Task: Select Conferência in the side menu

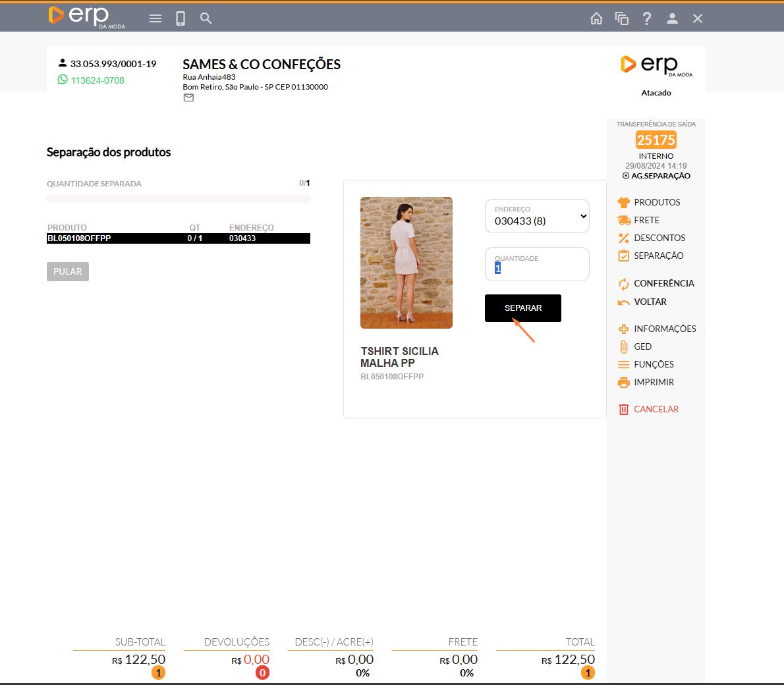Action: click(x=663, y=283)
